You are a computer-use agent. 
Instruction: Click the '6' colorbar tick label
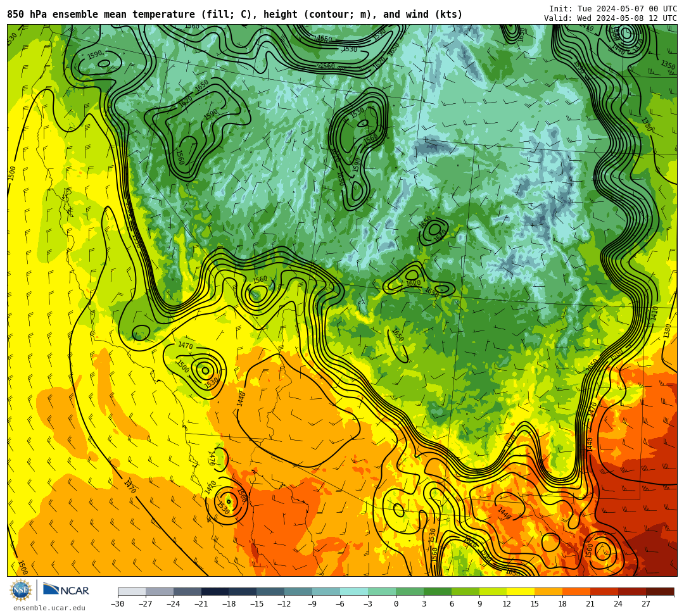pyautogui.click(x=452, y=604)
